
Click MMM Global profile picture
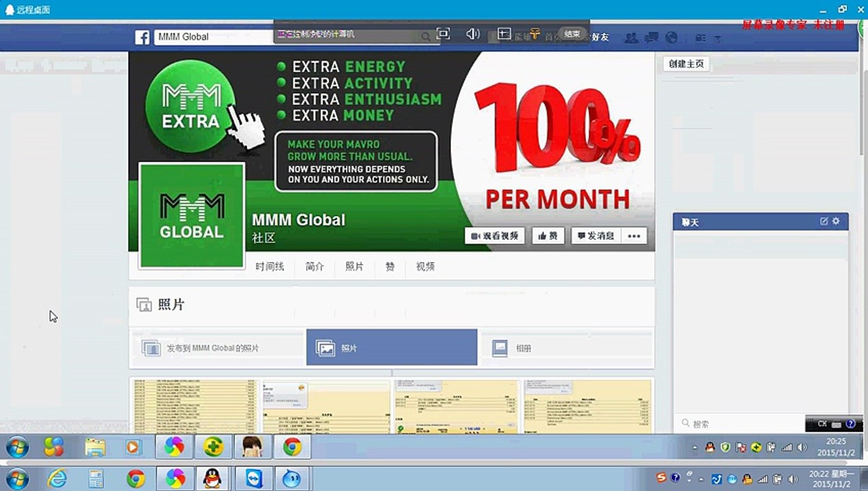coord(192,215)
